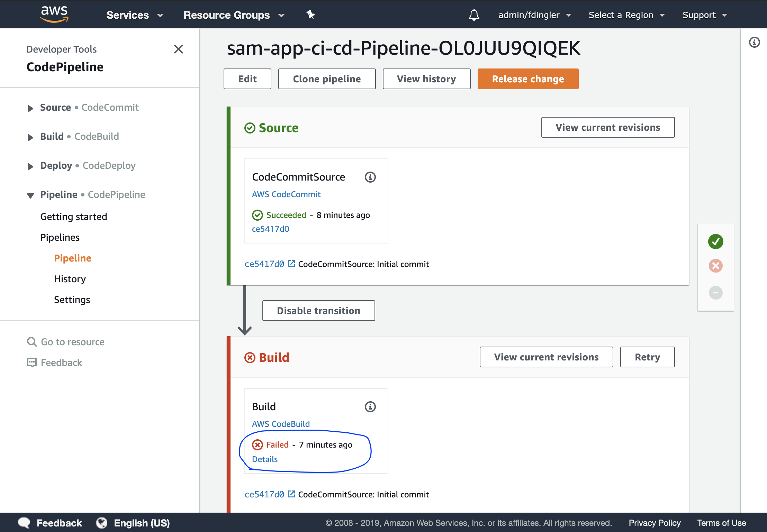Image resolution: width=767 pixels, height=532 pixels.
Task: Open external link icon beside Source commit
Action: 291,264
